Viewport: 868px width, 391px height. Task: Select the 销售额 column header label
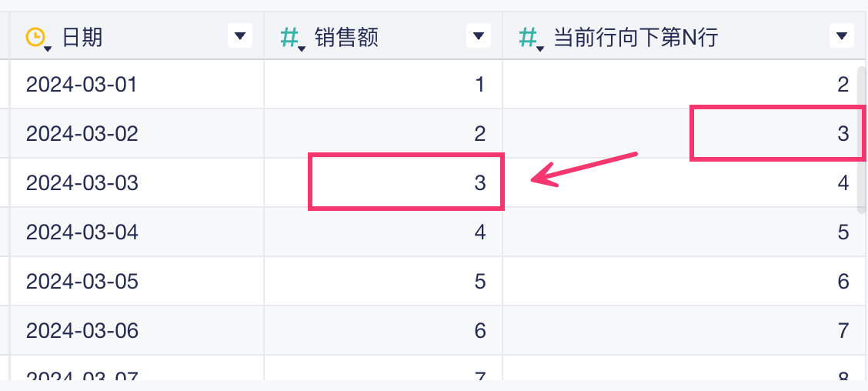point(347,36)
